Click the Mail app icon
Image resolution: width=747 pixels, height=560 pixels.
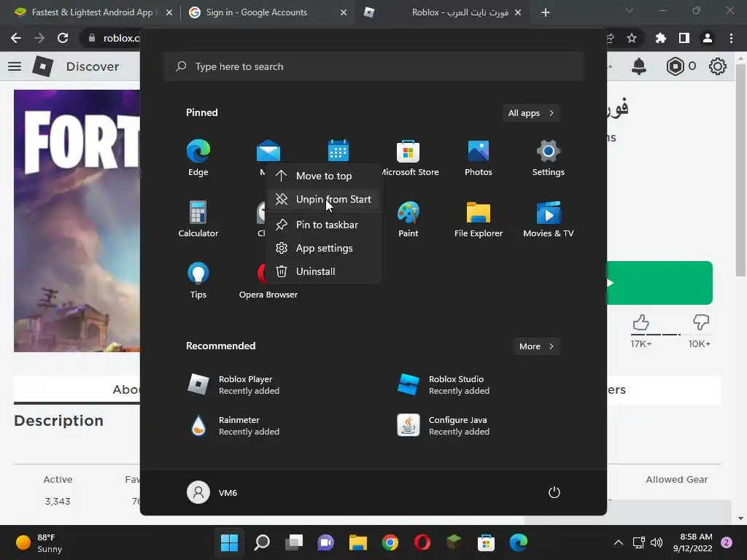point(268,150)
